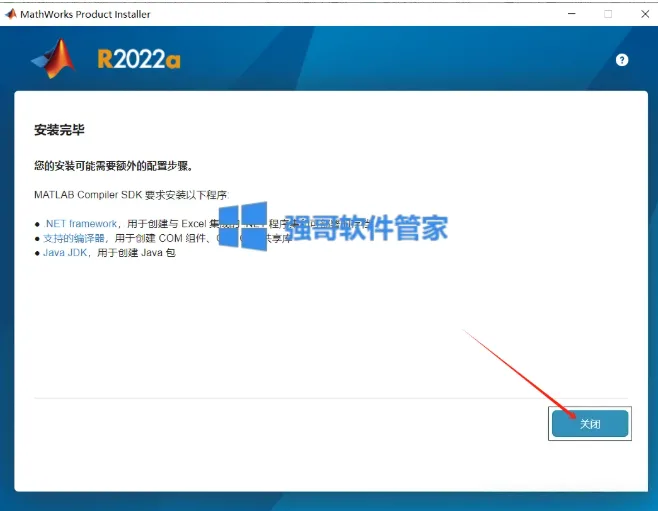Screen dimensions: 658x511
Task: Click the 安装完毕 heading text
Action: pos(59,130)
